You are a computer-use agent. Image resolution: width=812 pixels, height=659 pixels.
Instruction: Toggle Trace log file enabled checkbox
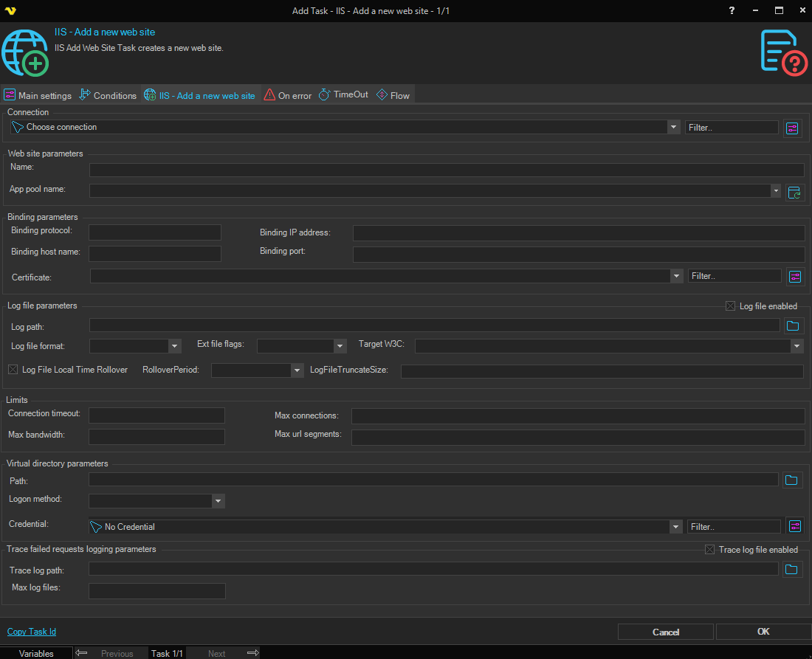pyautogui.click(x=709, y=549)
